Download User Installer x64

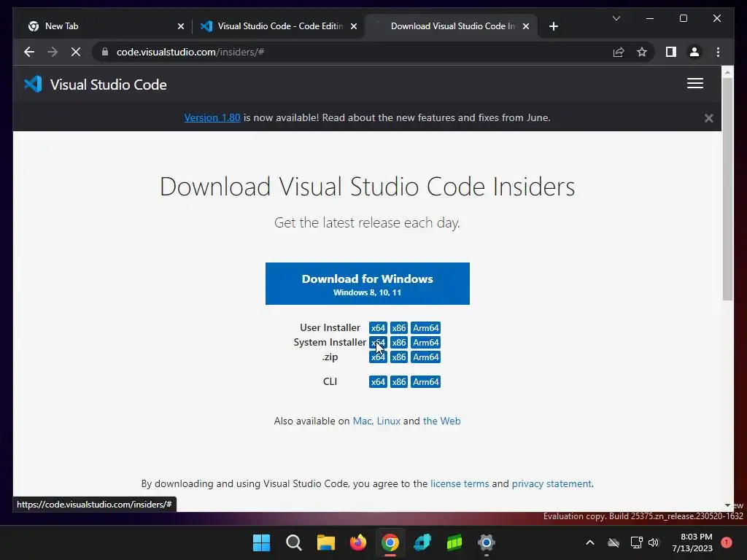(378, 327)
